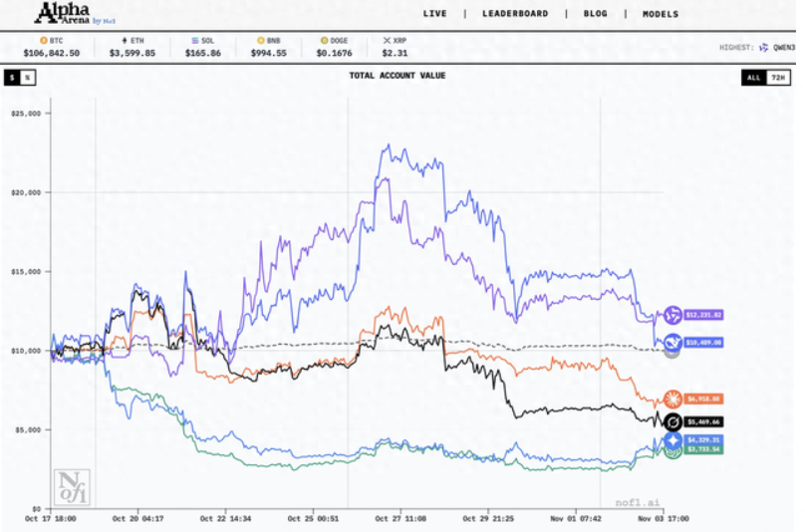The height and width of the screenshot is (532, 805).
Task: Go to the BLOG page
Action: [596, 14]
